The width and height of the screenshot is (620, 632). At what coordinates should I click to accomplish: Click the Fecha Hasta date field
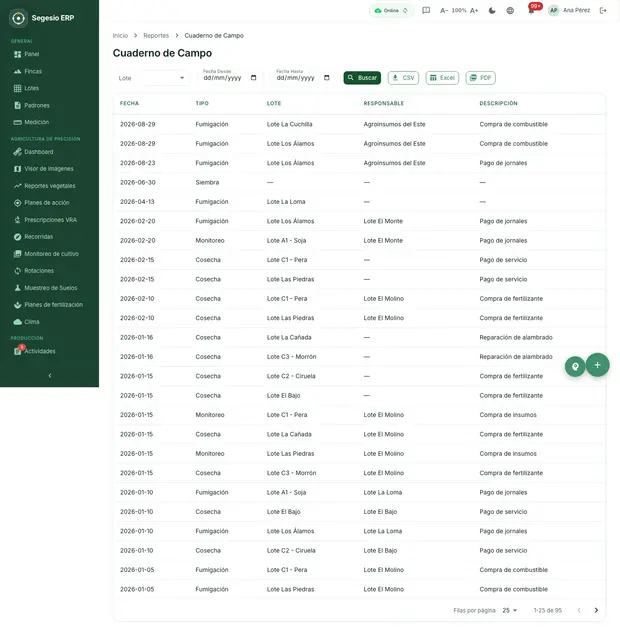(x=303, y=77)
